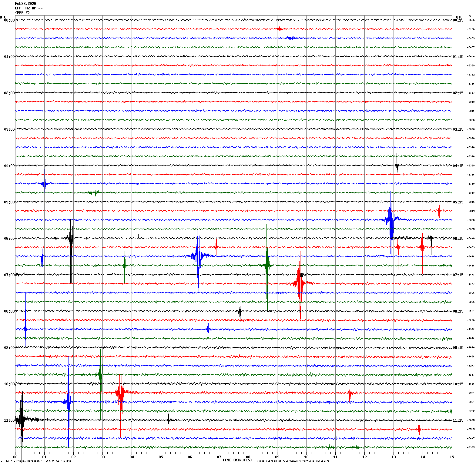Click the large red burst near minute 10
476x465 pixels.
[300, 283]
